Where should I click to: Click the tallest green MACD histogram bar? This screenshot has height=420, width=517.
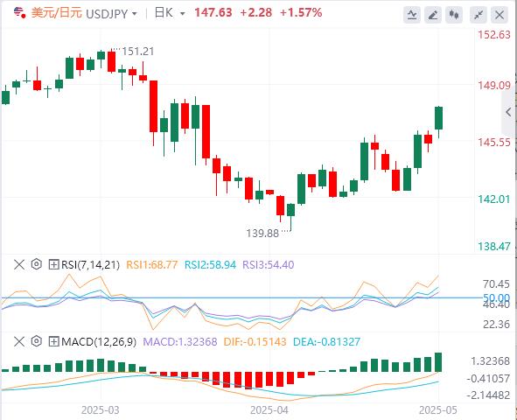click(x=438, y=362)
